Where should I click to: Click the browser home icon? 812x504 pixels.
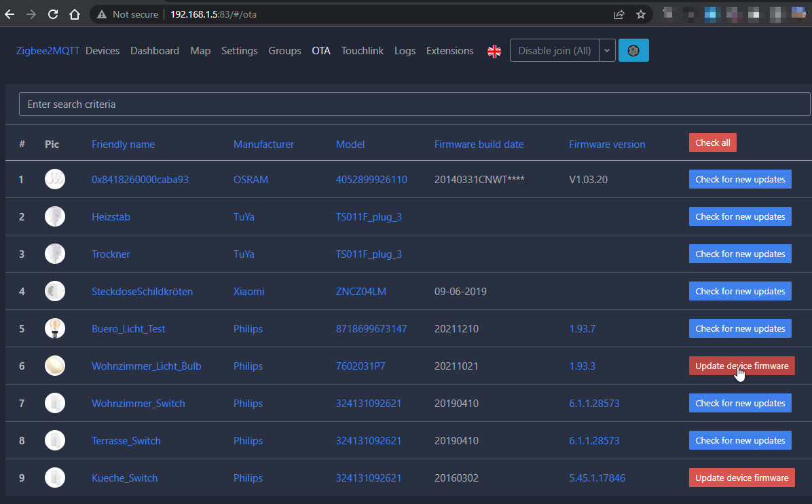pos(75,14)
